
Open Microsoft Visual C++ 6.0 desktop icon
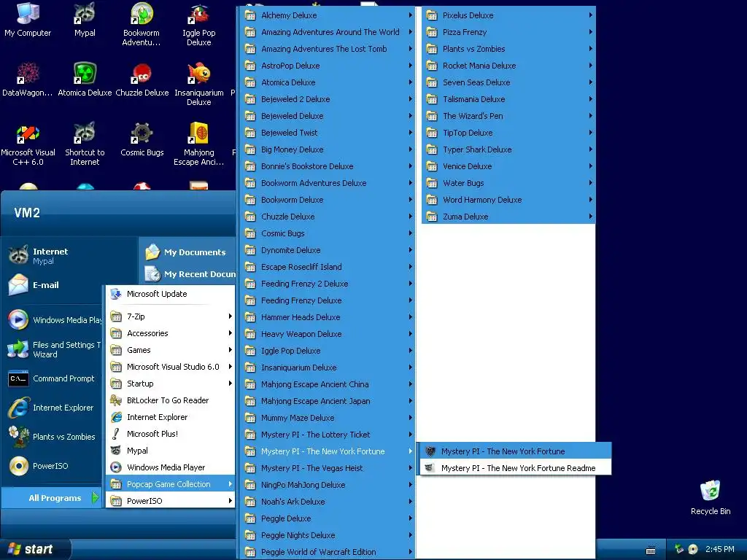tap(28, 144)
